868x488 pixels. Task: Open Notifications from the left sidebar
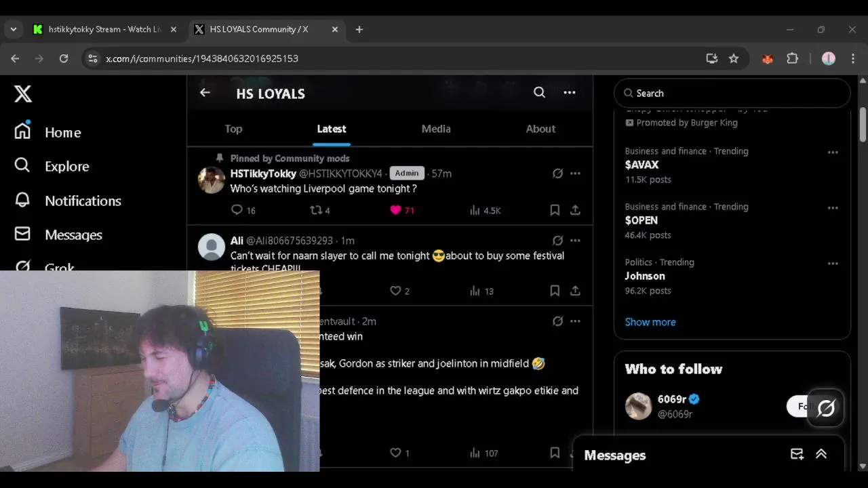[x=68, y=201]
